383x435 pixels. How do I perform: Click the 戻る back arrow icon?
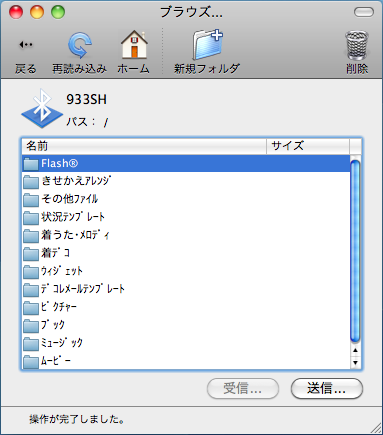(x=25, y=44)
